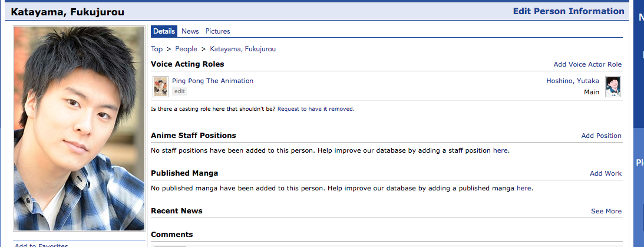This screenshot has width=644, height=247.
Task: Open Ping Pong The Animation link
Action: [213, 81]
